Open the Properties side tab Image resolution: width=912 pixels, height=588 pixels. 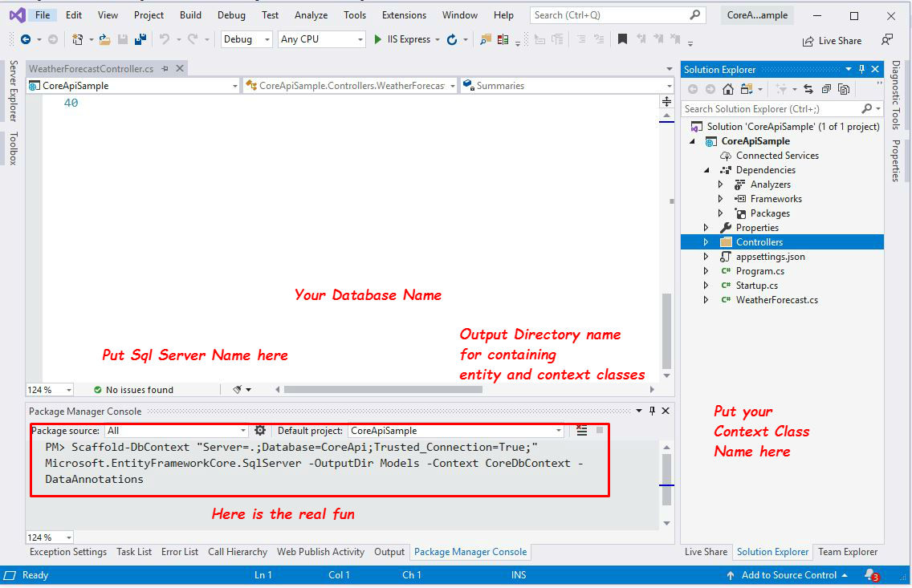tap(896, 161)
